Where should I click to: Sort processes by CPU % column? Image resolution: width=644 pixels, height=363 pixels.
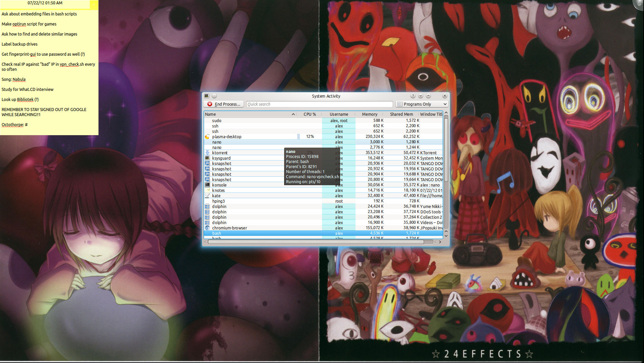pyautogui.click(x=310, y=114)
